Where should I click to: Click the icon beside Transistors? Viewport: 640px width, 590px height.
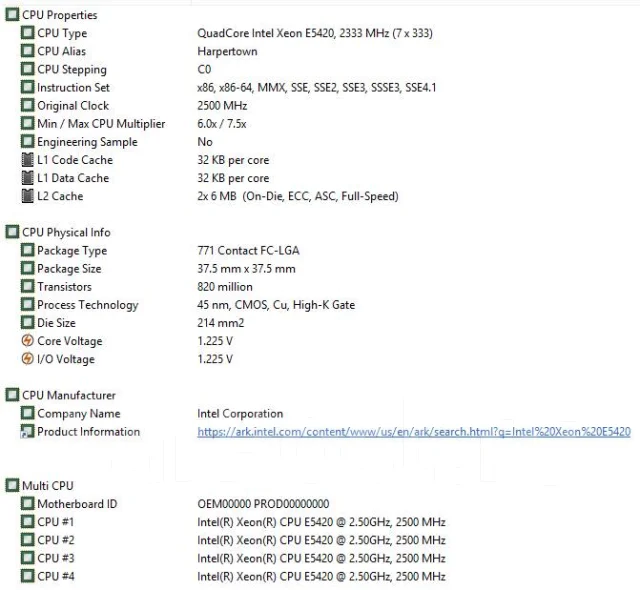tap(27, 286)
